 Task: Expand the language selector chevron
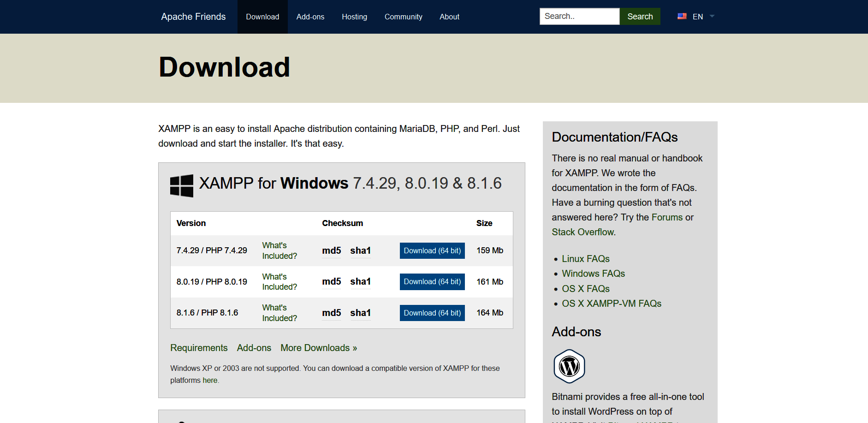tap(711, 16)
